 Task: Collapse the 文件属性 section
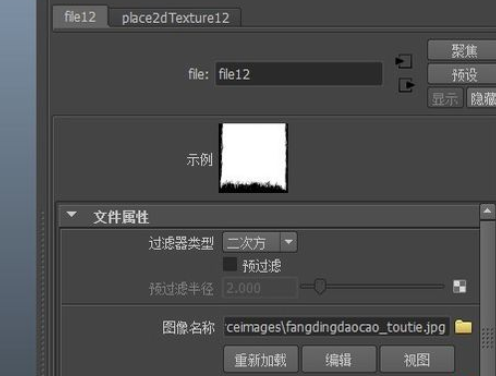[x=71, y=215]
